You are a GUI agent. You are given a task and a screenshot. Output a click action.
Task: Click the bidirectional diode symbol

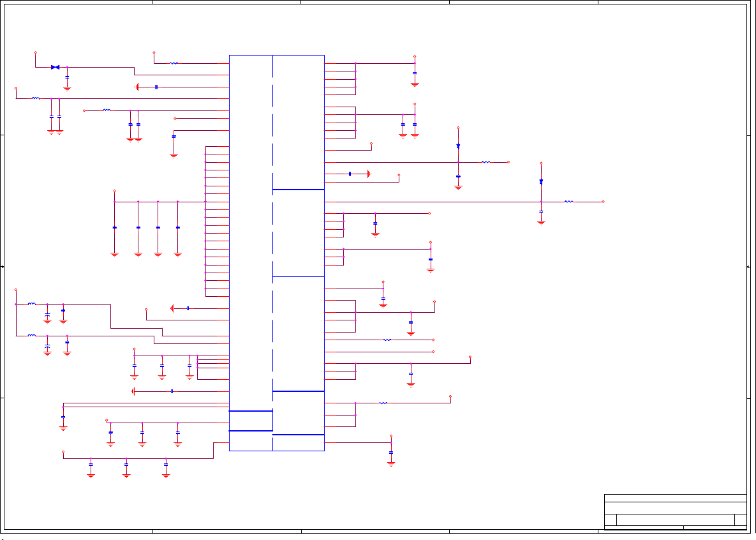coord(55,67)
